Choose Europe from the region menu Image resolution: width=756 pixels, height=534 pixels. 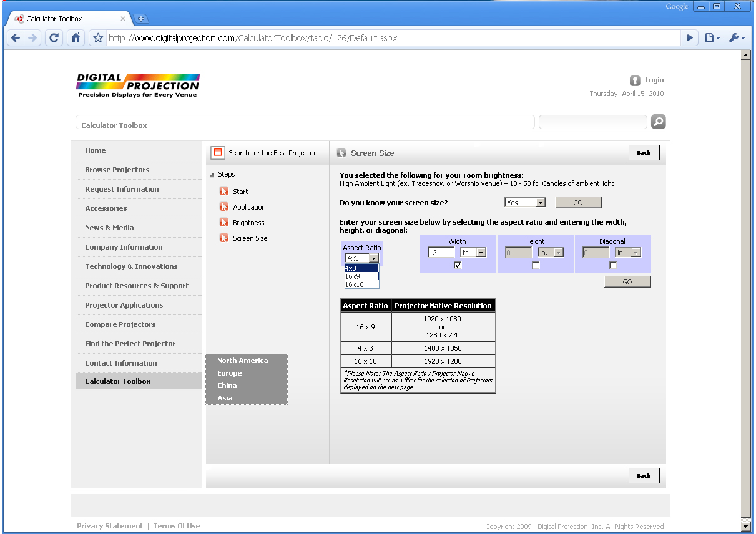229,372
